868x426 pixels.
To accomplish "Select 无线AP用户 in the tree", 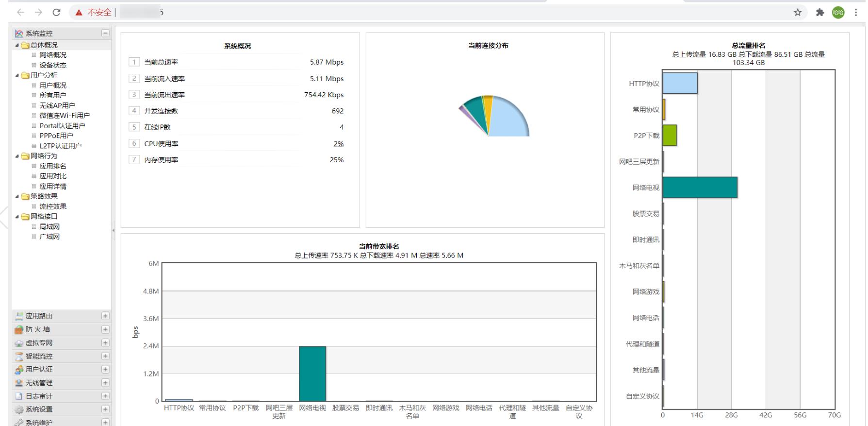I will click(x=57, y=105).
